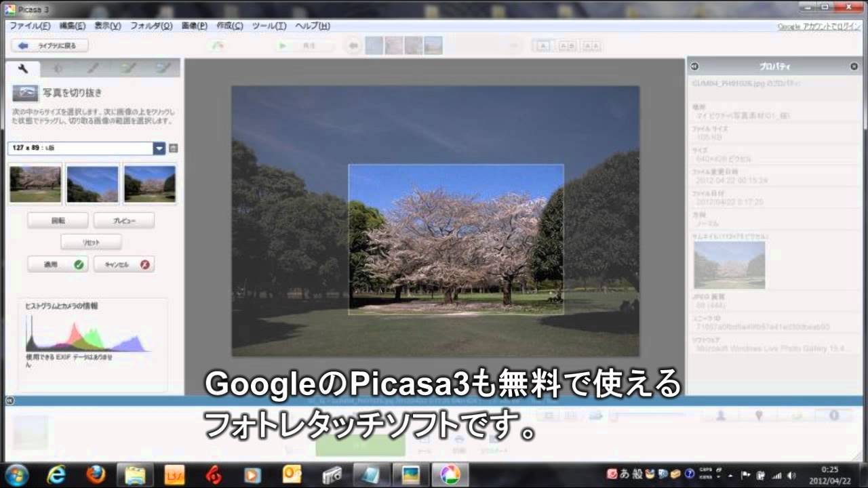Open the 画像(P) menu
868x488 pixels.
coord(194,26)
